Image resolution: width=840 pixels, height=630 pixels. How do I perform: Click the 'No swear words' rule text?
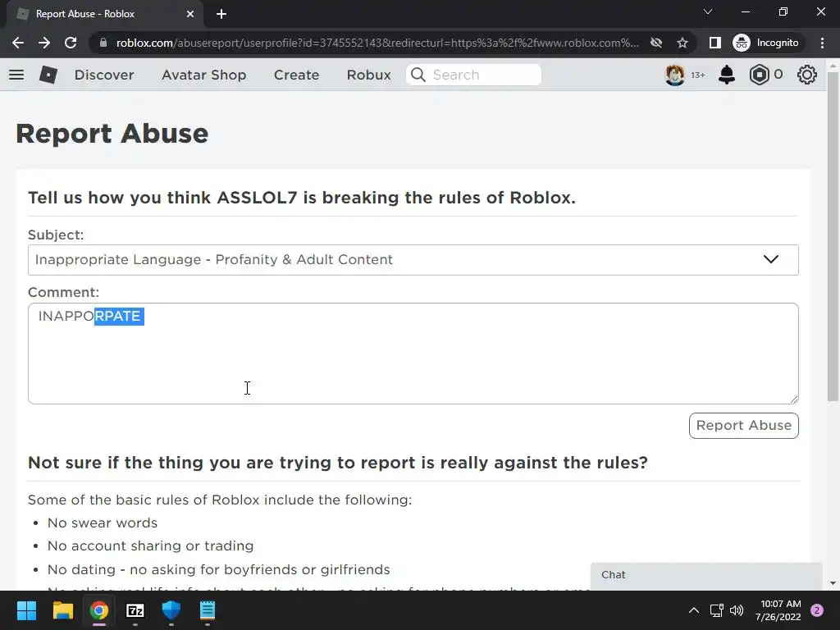pyautogui.click(x=103, y=523)
